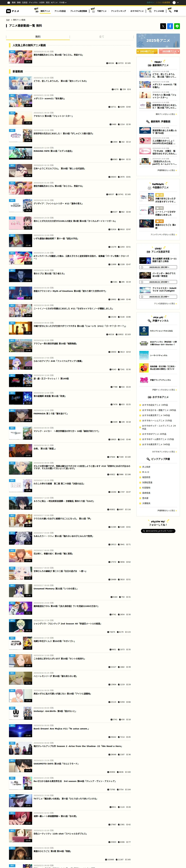Viewport: 186px width, 868px height.
Task: Open 日本へようこそエルフさん。第10話 title
Action: click(59, 169)
